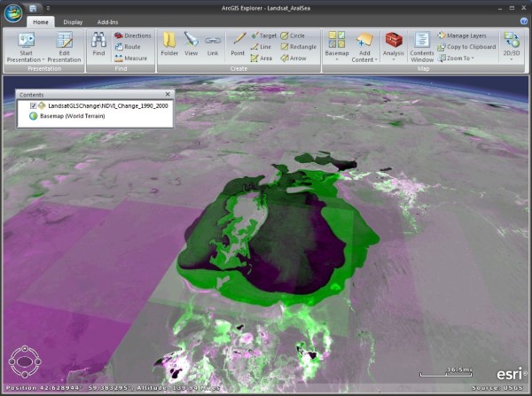The image size is (532, 396).
Task: Click the Save icon in quick access toolbar
Action: 33,8
